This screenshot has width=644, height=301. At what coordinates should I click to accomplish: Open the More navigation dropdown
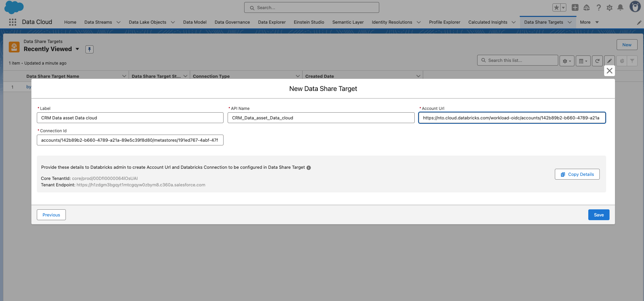589,22
